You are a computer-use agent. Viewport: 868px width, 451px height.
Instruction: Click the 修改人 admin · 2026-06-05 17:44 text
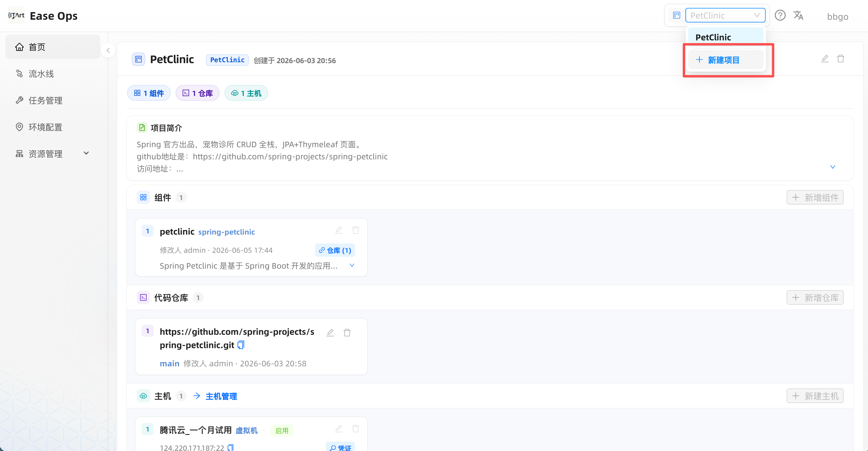[216, 250]
